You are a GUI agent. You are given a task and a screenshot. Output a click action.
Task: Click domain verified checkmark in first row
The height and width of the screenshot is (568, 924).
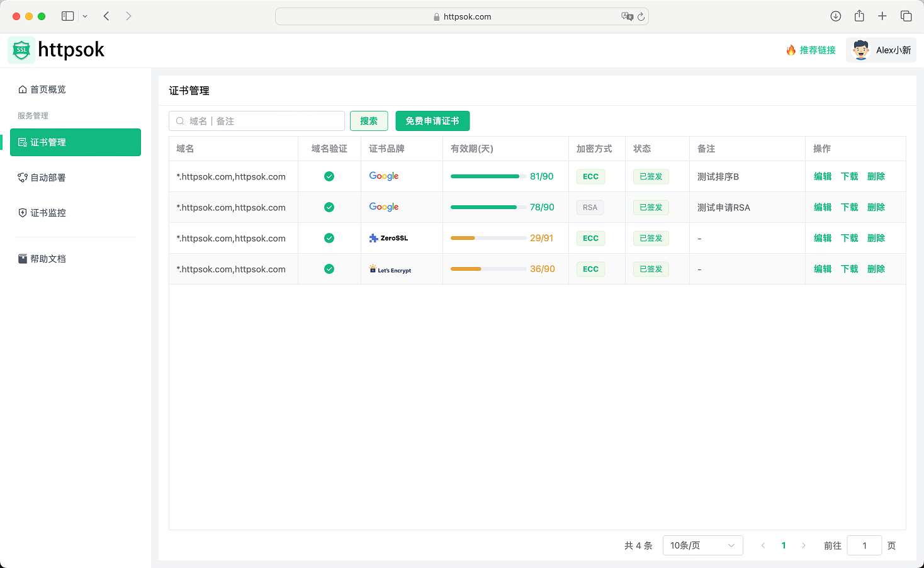329,176
